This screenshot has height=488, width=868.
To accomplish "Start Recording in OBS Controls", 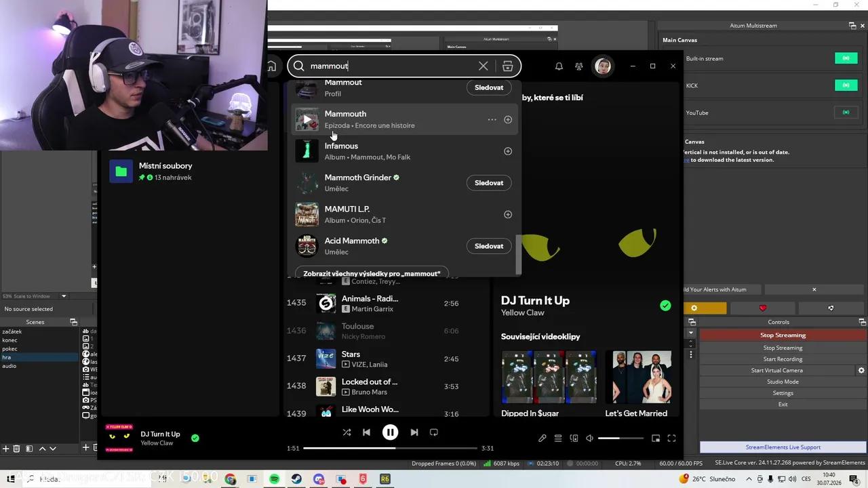I will [x=783, y=359].
